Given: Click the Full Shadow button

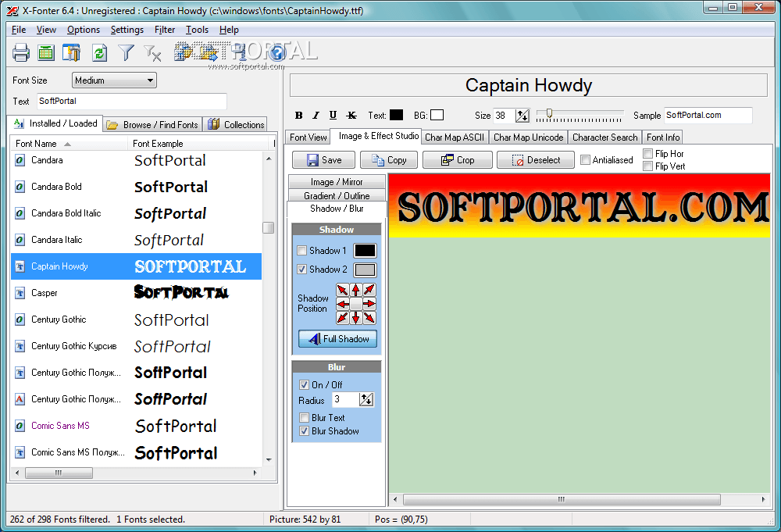Looking at the screenshot, I should pyautogui.click(x=337, y=339).
